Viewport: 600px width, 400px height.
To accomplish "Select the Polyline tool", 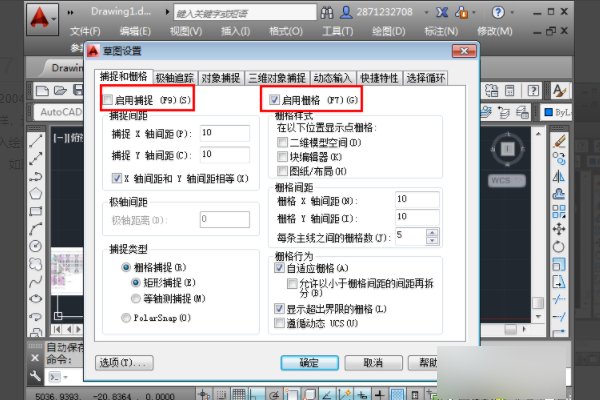I will point(36,176).
